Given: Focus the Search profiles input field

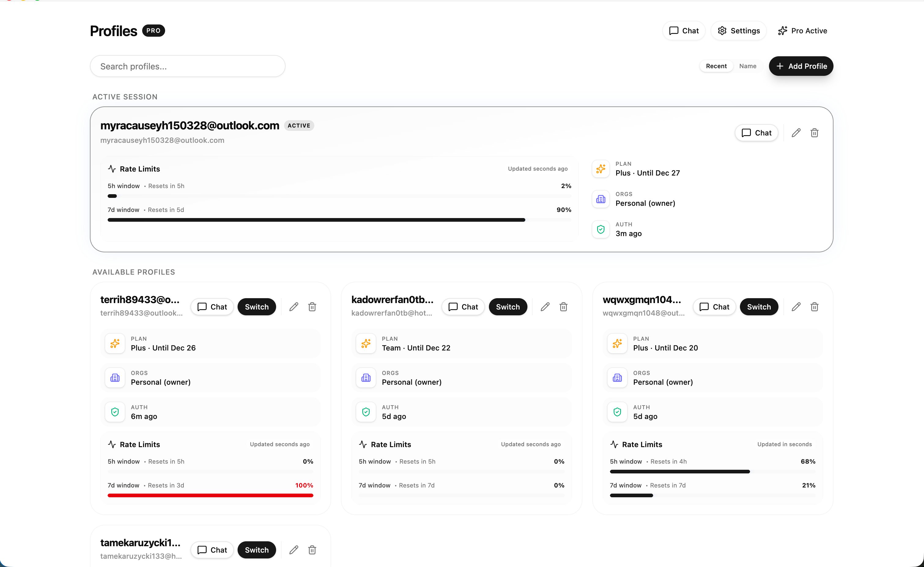Looking at the screenshot, I should 187,66.
